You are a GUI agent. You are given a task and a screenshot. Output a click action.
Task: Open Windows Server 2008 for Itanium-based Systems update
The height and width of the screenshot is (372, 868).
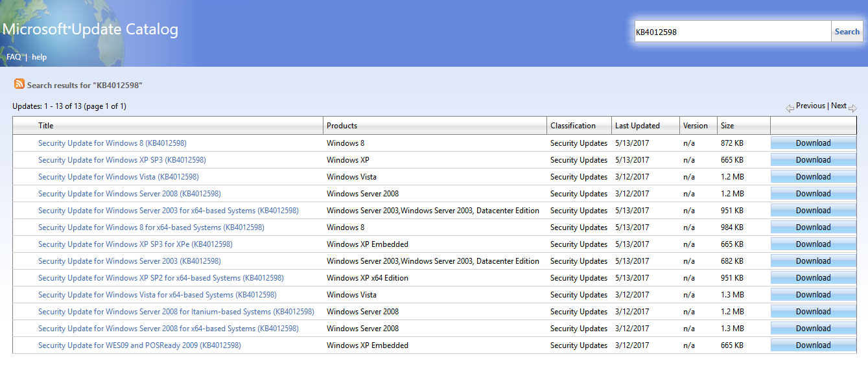click(176, 312)
